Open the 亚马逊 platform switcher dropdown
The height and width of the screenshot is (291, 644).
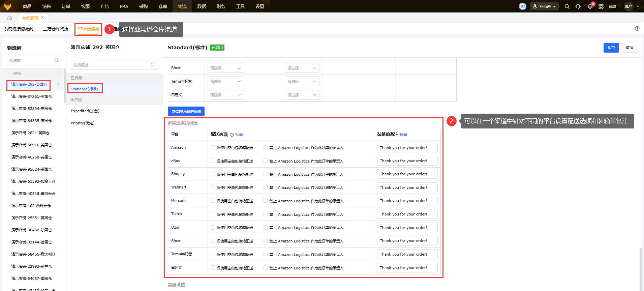tap(544, 6)
